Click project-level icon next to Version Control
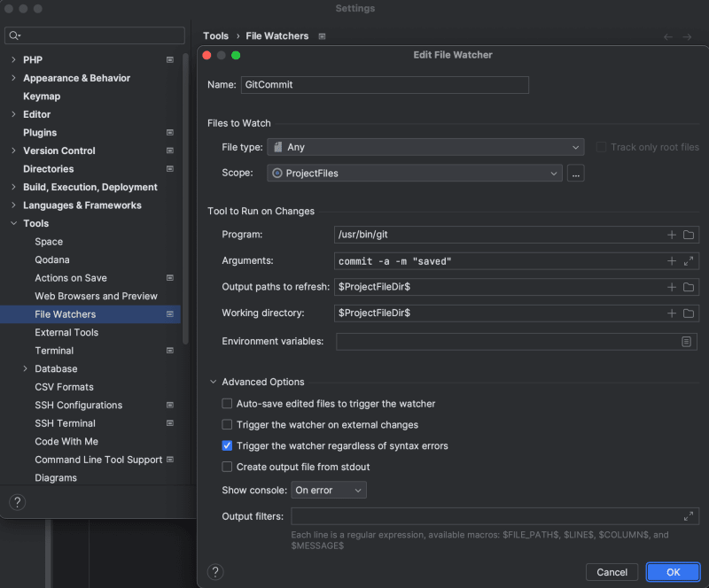This screenshot has width=709, height=588. (x=170, y=151)
